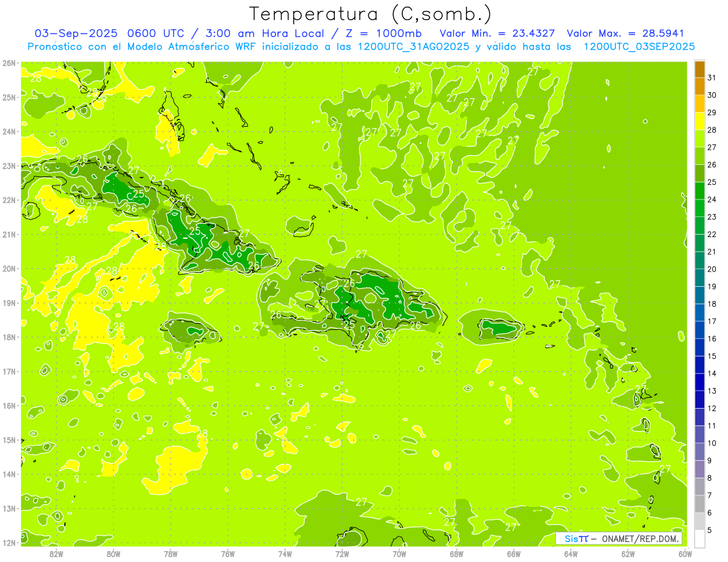
Task: Click the "31" label on the color bar
Action: (x=712, y=78)
